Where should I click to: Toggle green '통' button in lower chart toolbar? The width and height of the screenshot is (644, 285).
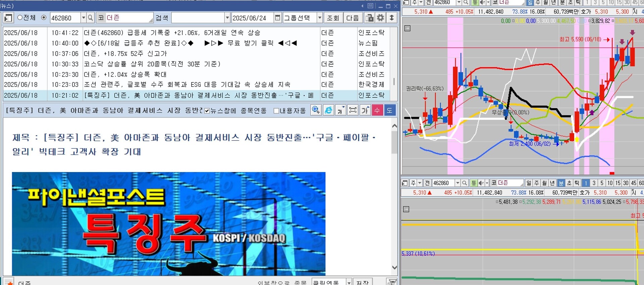pyautogui.click(x=474, y=183)
